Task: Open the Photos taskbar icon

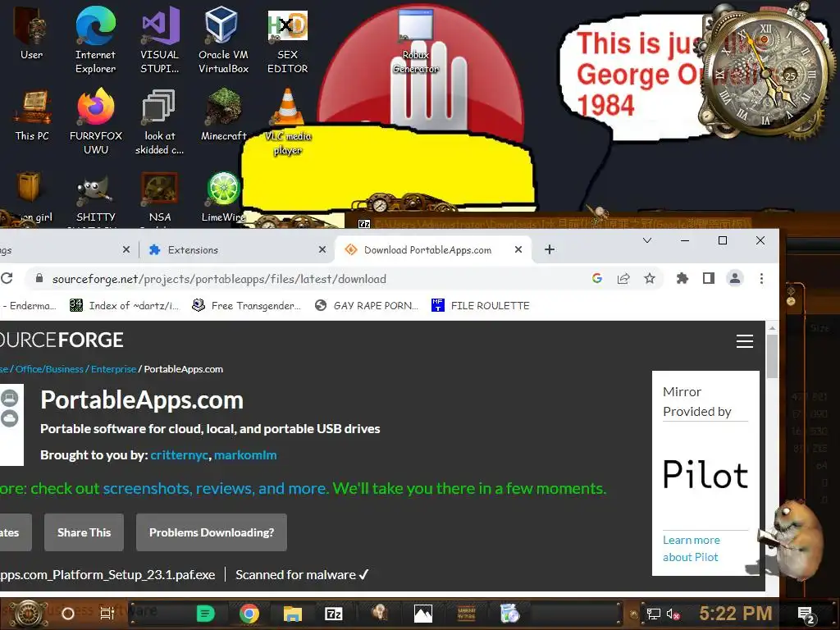Action: point(422,614)
